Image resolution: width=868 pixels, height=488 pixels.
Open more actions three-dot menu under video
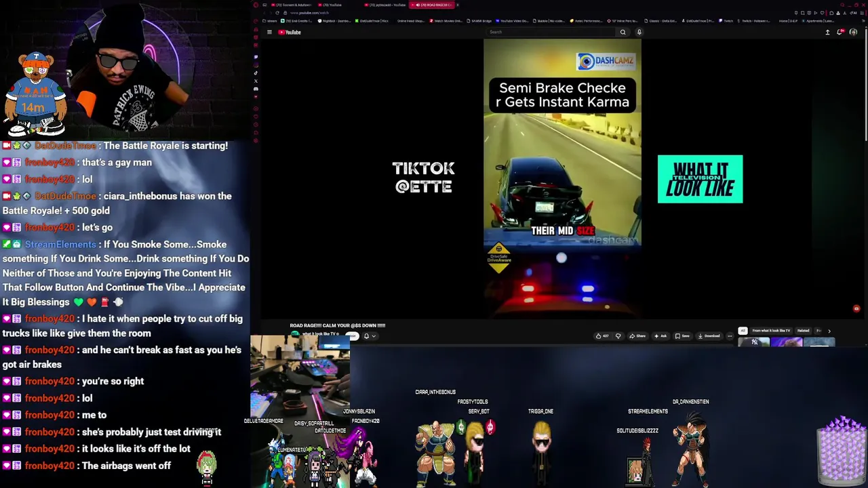pos(730,336)
